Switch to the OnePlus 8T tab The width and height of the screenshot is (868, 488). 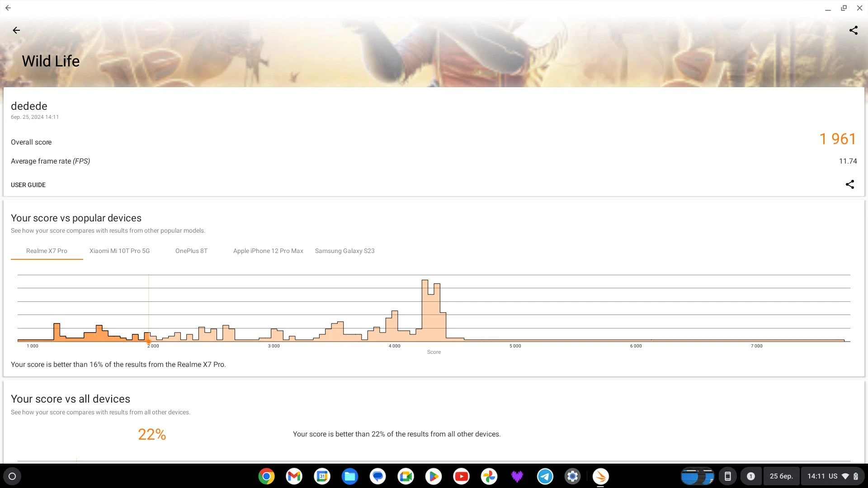(x=191, y=251)
